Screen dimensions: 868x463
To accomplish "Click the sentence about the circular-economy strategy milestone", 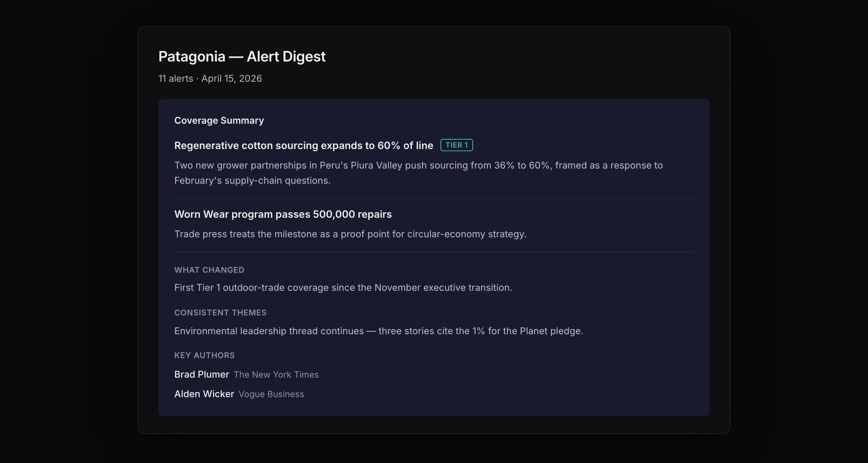I will pos(350,234).
